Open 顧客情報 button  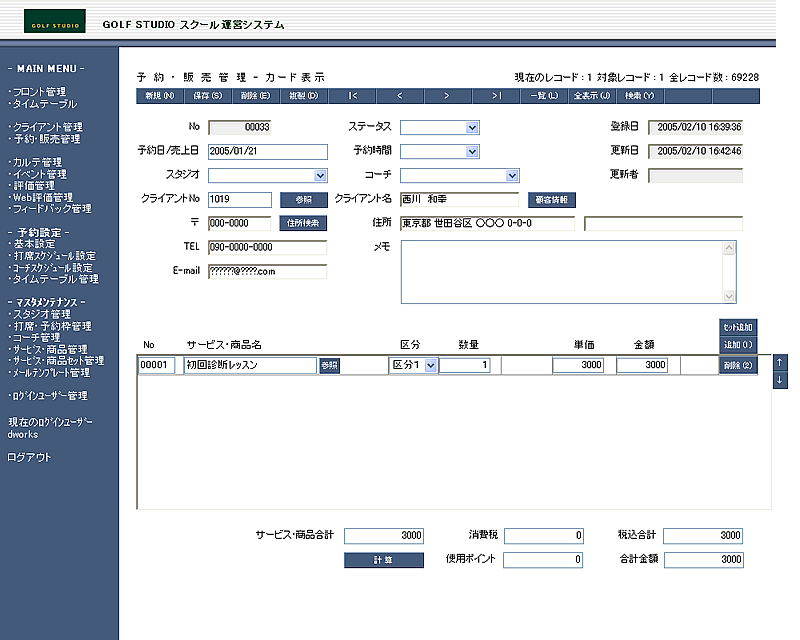[x=552, y=200]
